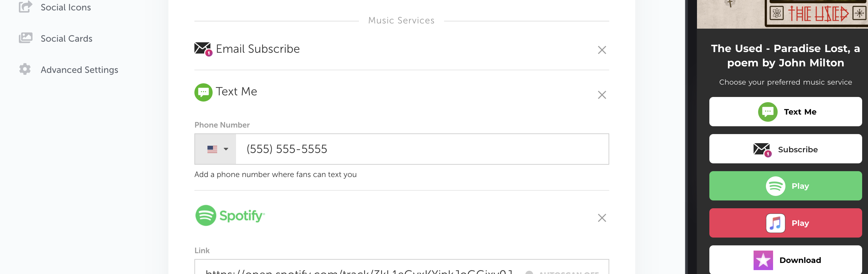Screen dimensions: 868x274
Task: Toggle the Autoscan switch
Action: tap(529, 272)
